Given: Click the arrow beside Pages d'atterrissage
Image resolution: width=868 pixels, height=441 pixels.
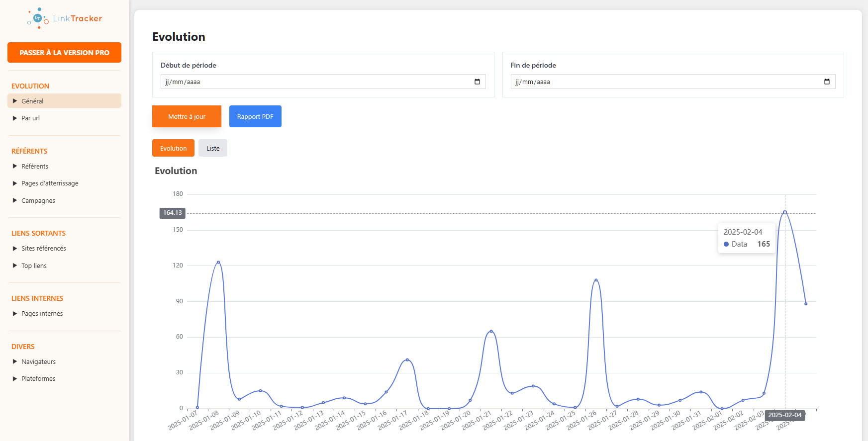Looking at the screenshot, I should pos(15,183).
